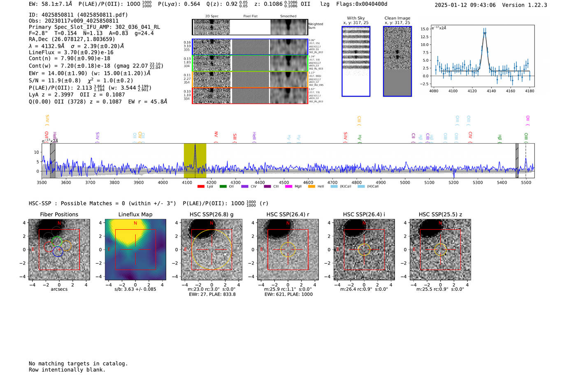576x392 pixels.
Task: Click the dashed OIII line marker near 5500Å
Action: point(526,161)
